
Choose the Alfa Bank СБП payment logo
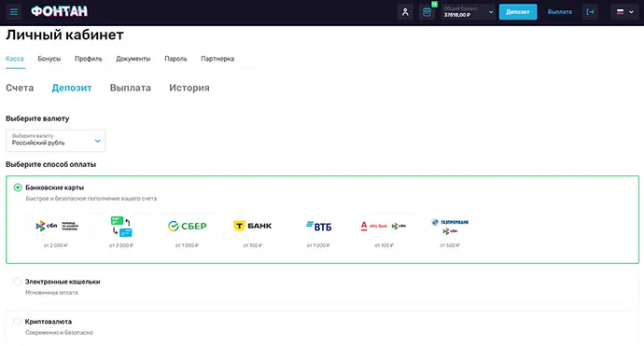(x=384, y=226)
